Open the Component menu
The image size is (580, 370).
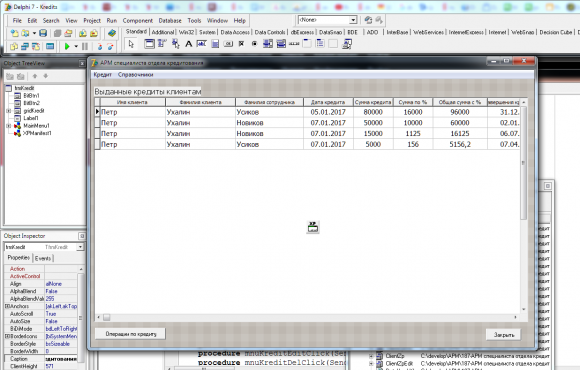(x=138, y=21)
